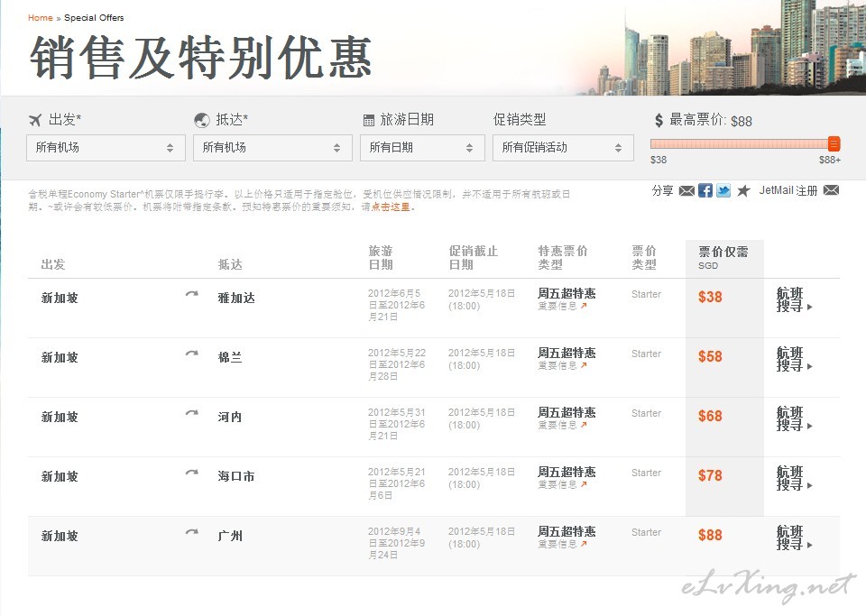Click 航班搜寻 for the 河内 flight
The width and height of the screenshot is (866, 616).
(794, 418)
